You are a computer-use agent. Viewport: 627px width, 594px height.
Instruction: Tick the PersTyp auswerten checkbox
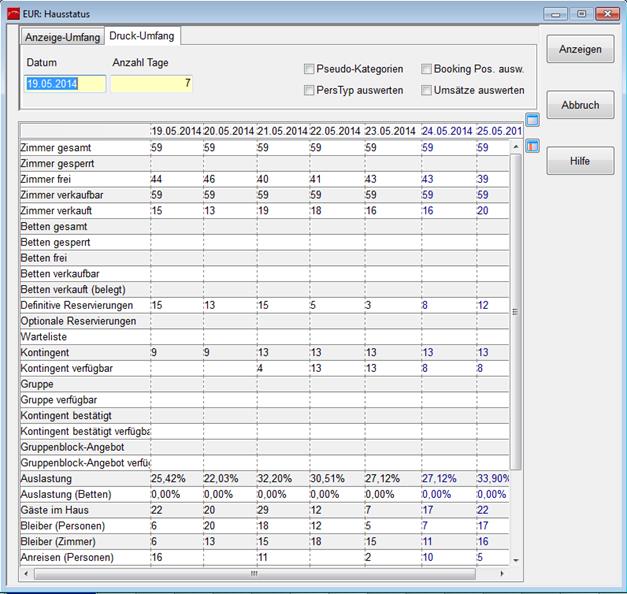pyautogui.click(x=309, y=91)
